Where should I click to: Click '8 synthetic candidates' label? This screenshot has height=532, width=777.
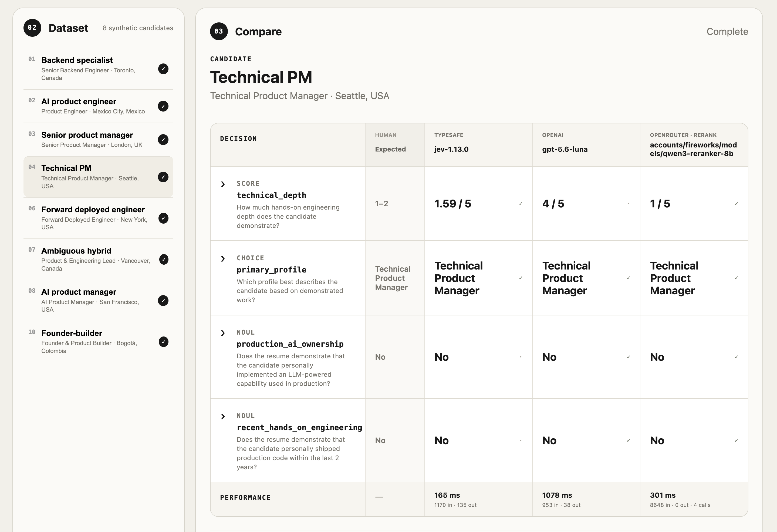138,28
